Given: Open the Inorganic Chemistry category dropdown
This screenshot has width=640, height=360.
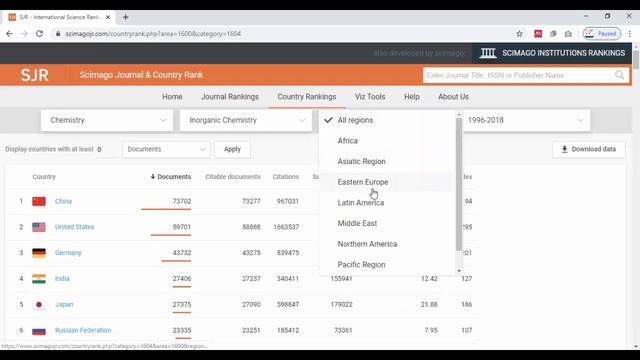Looking at the screenshot, I should click(x=246, y=120).
